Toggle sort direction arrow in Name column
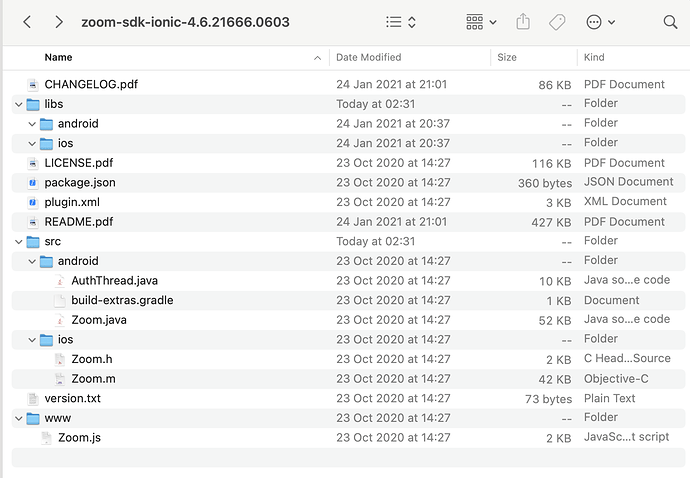This screenshot has width=690, height=478. pyautogui.click(x=317, y=58)
